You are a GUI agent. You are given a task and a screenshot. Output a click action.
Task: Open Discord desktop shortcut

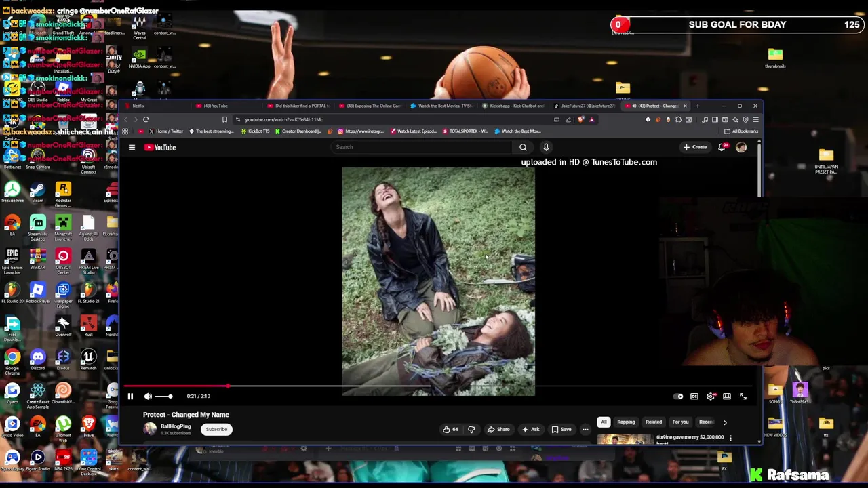pos(37,360)
